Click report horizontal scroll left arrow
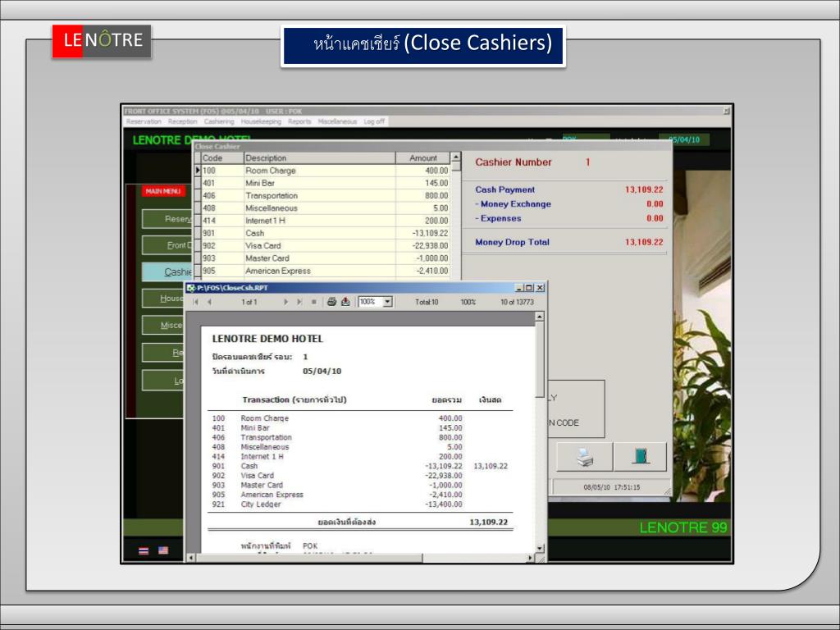Viewport: 840px width, 630px height. click(191, 558)
